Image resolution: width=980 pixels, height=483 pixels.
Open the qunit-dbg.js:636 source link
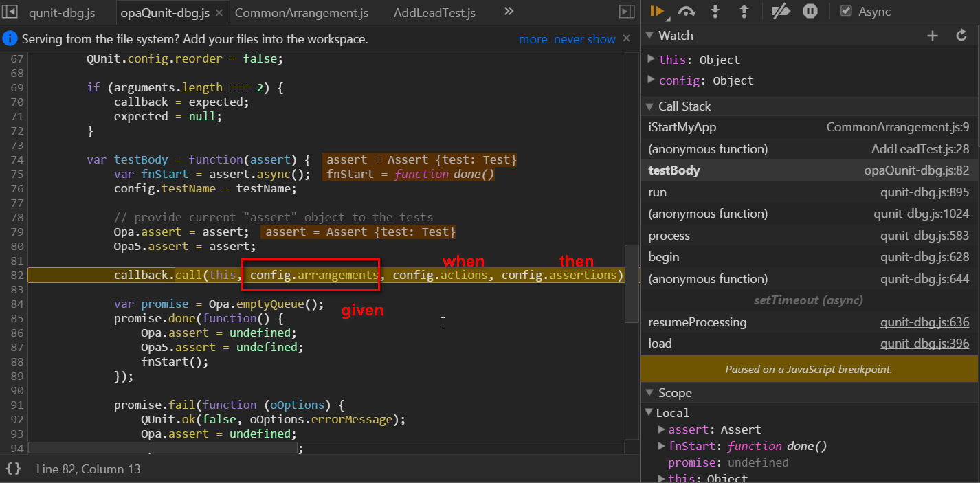coord(925,322)
